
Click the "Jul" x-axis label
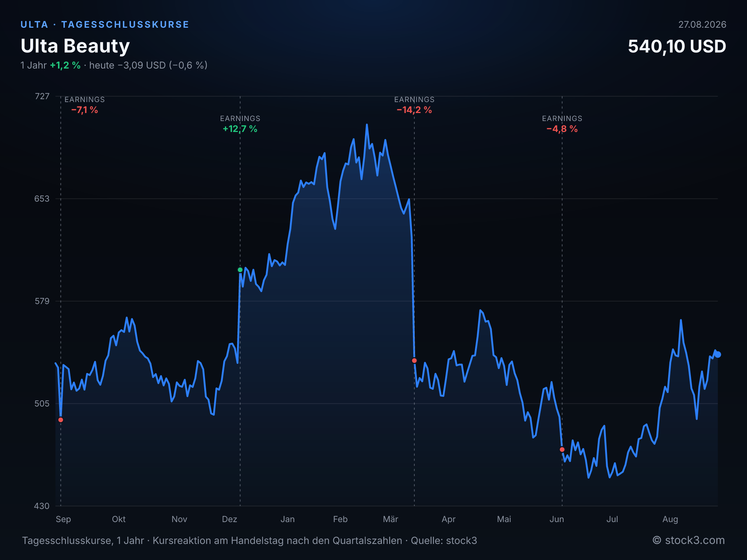[612, 519]
